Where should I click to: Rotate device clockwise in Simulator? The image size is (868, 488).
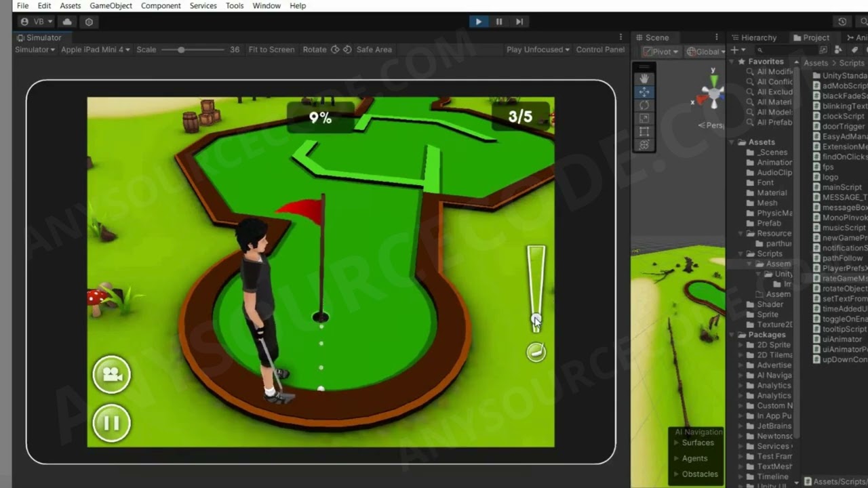(x=347, y=49)
